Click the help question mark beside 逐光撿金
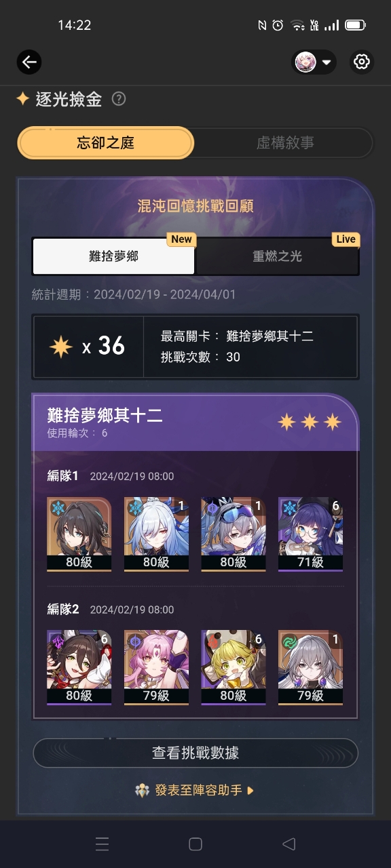391x868 pixels. (x=119, y=99)
